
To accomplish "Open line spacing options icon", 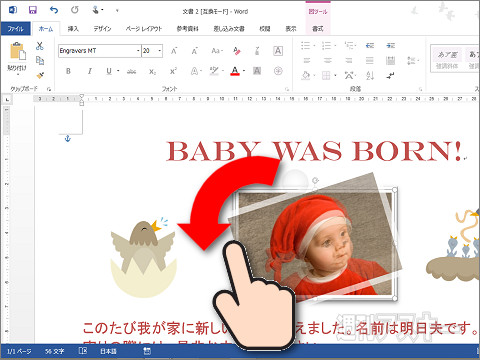I will pos(413,61).
